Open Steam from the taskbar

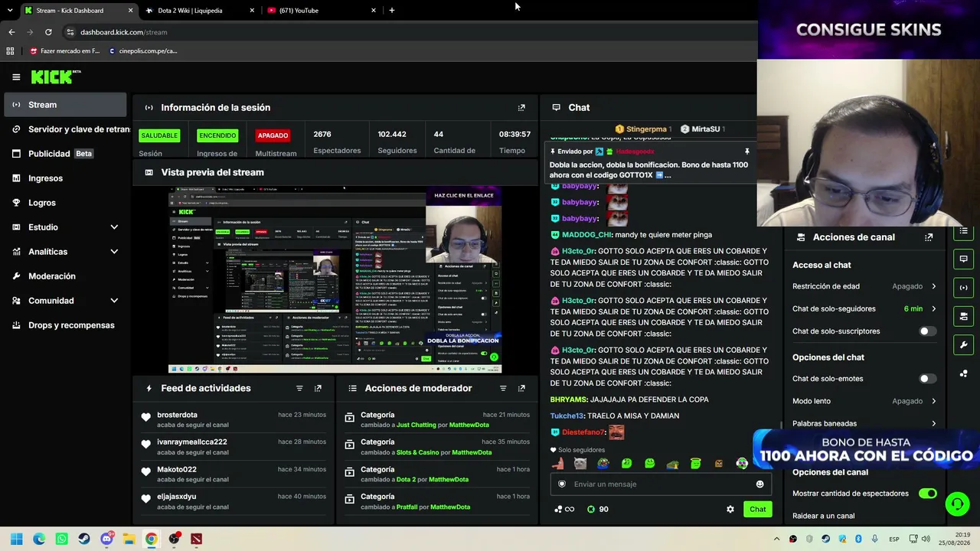point(84,539)
